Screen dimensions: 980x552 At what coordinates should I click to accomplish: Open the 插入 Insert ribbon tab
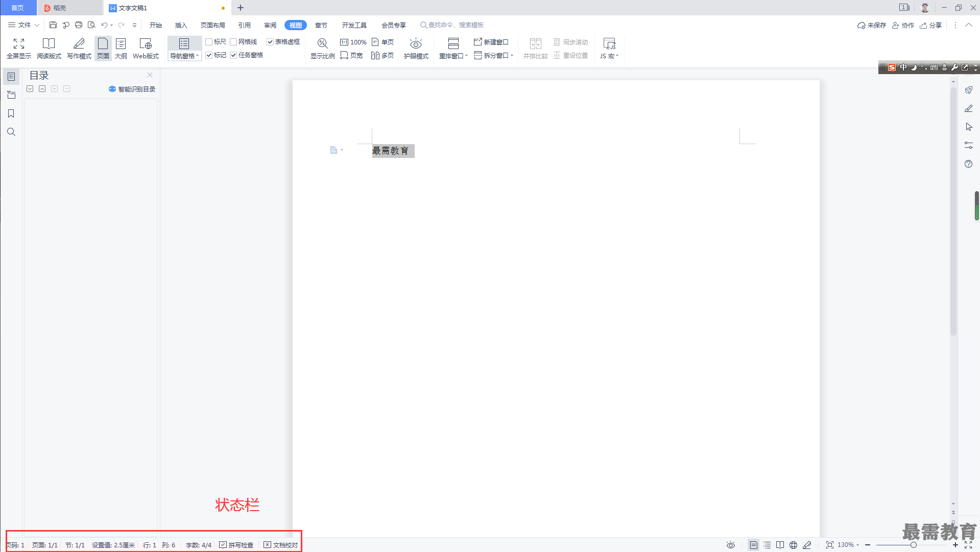181,25
